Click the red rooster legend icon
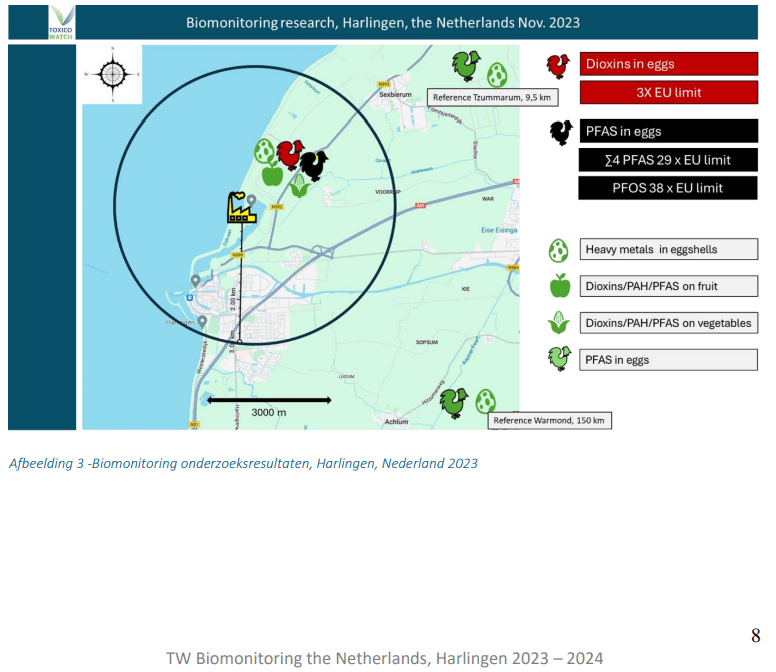This screenshot has width=776, height=672. [x=559, y=66]
